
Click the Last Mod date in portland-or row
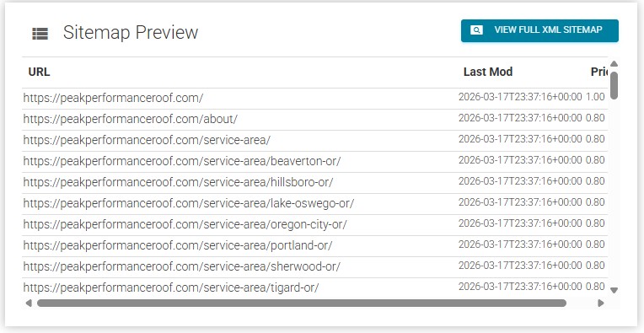[520, 244]
